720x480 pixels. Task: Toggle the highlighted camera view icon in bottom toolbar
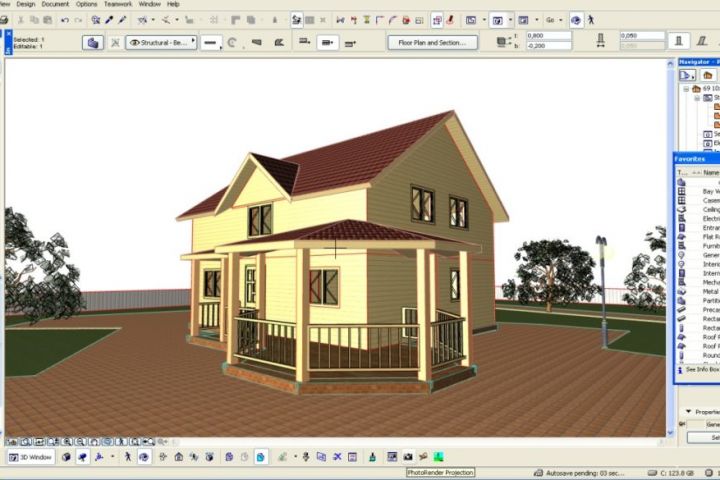(83, 457)
